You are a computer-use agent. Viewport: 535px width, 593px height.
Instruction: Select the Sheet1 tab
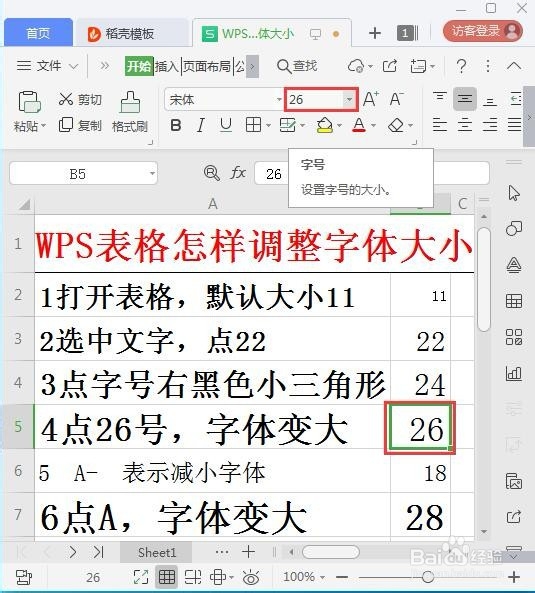click(x=156, y=553)
